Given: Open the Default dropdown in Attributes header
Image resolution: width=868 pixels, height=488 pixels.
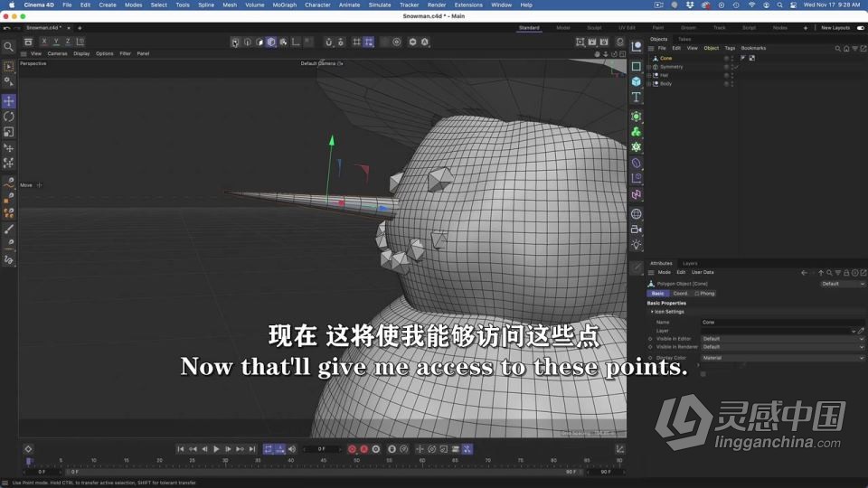Looking at the screenshot, I should (842, 284).
